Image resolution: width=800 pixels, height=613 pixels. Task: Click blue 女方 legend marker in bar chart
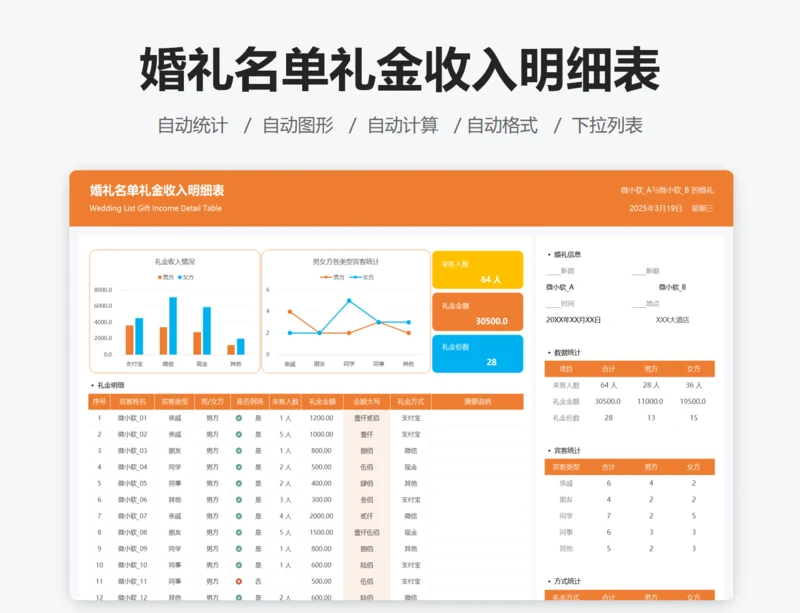[x=180, y=277]
